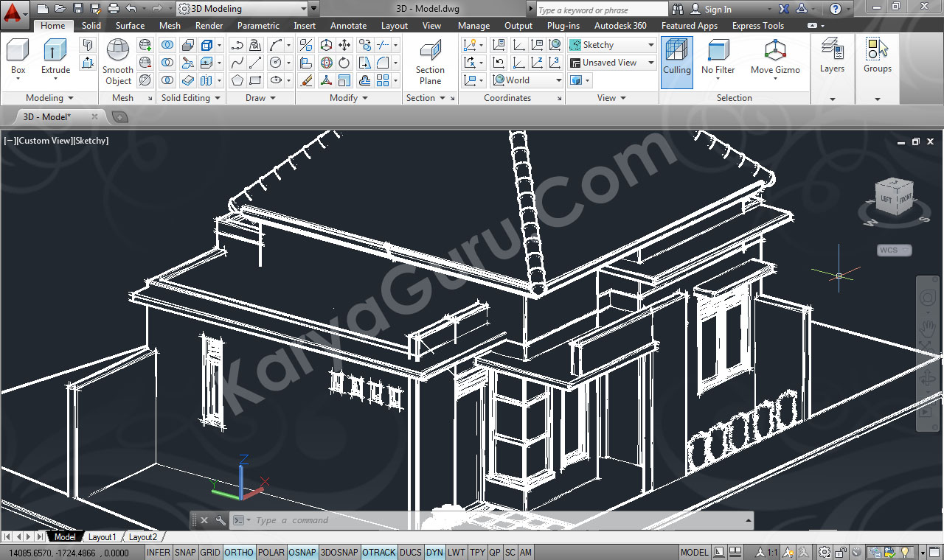Click the WCS button below ViewCube

click(893, 251)
